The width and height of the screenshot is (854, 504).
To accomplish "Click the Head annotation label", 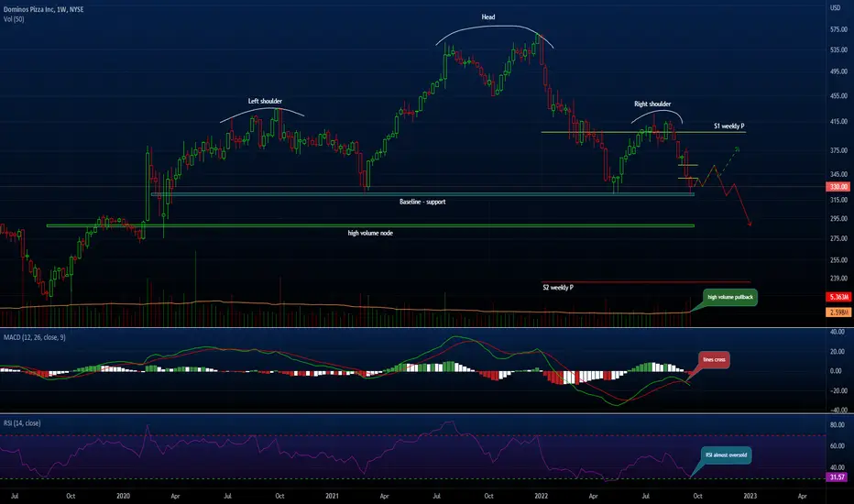I will tap(488, 16).
